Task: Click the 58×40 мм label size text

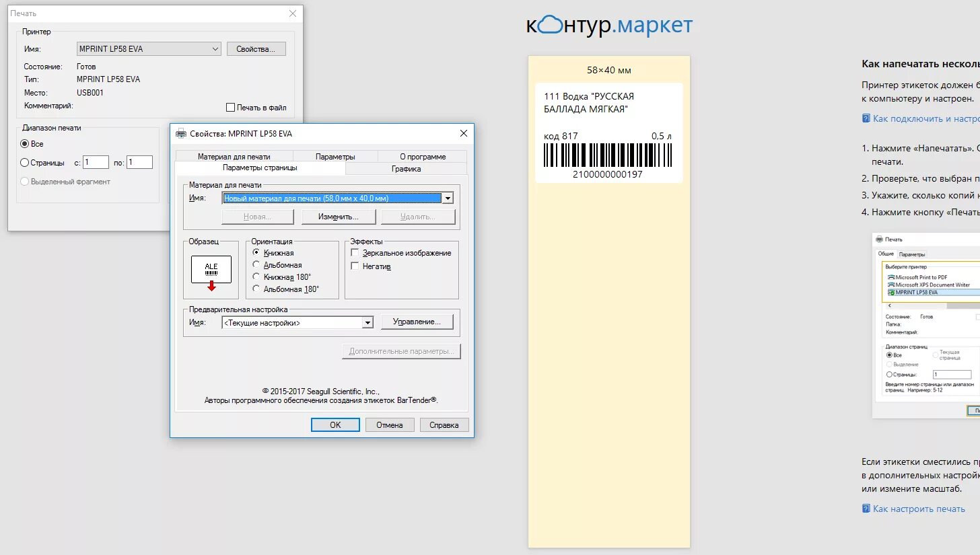Action: tap(609, 70)
